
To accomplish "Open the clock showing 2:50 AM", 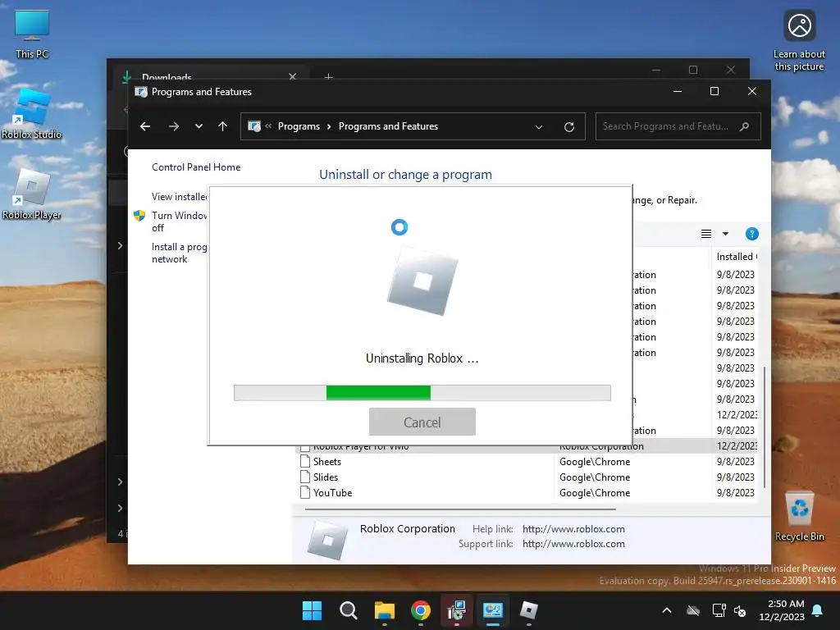I will pos(782,610).
